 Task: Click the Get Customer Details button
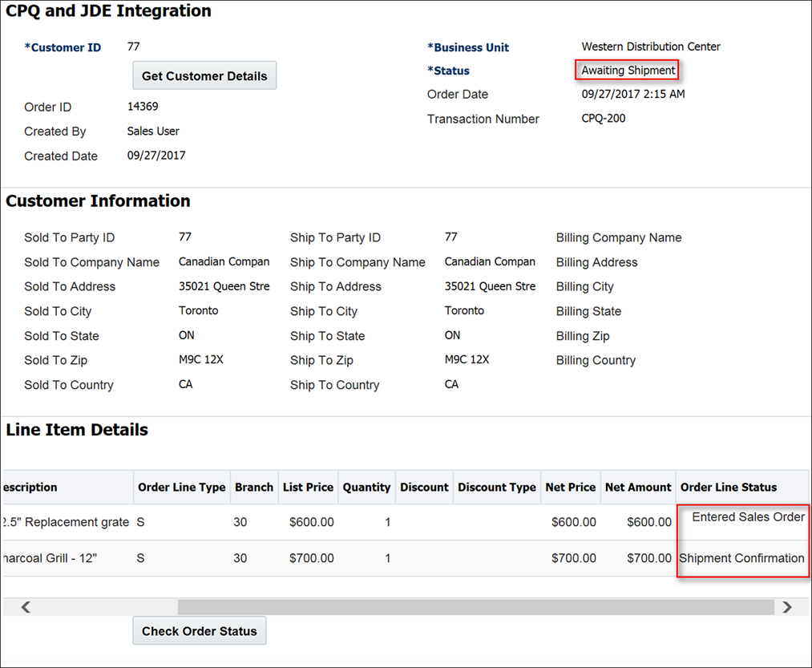point(204,76)
